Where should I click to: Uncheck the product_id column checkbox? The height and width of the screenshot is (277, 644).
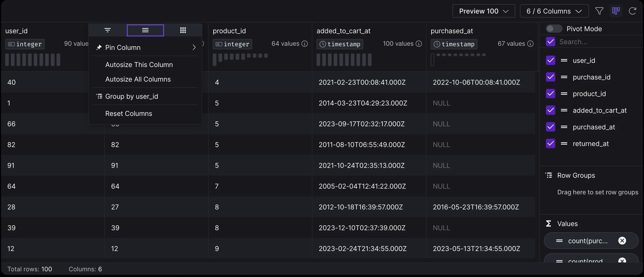tap(550, 94)
